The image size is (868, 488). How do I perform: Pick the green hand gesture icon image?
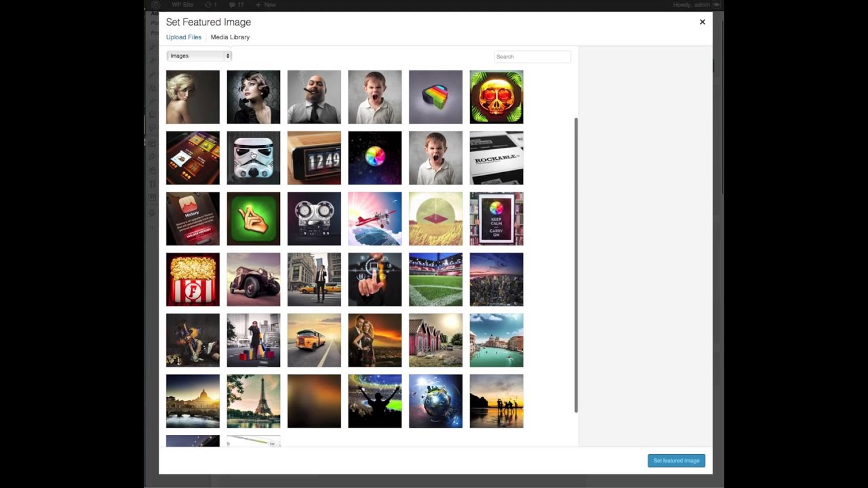(x=254, y=219)
